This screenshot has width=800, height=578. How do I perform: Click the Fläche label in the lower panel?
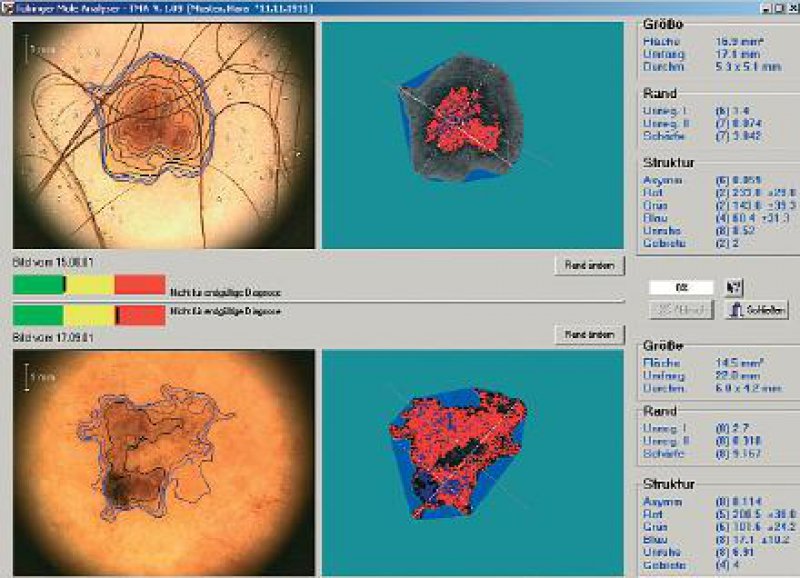[662, 363]
